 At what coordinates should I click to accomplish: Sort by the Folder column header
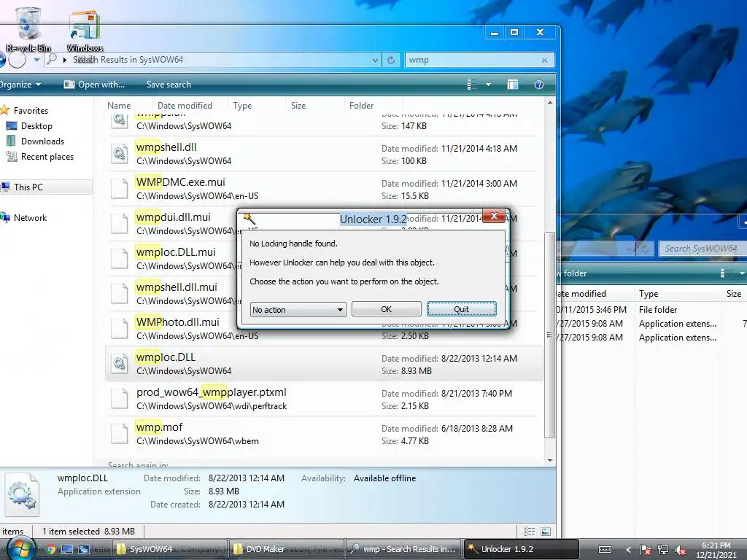pyautogui.click(x=361, y=105)
